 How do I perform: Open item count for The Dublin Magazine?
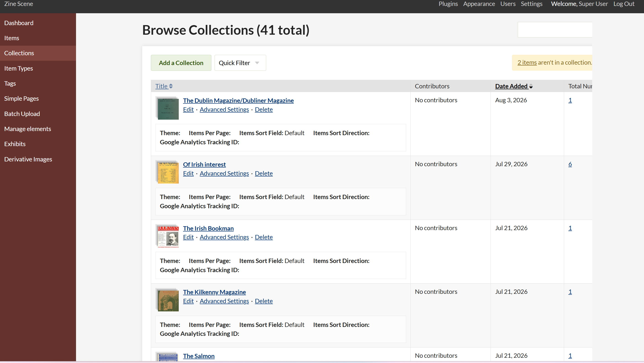570,100
